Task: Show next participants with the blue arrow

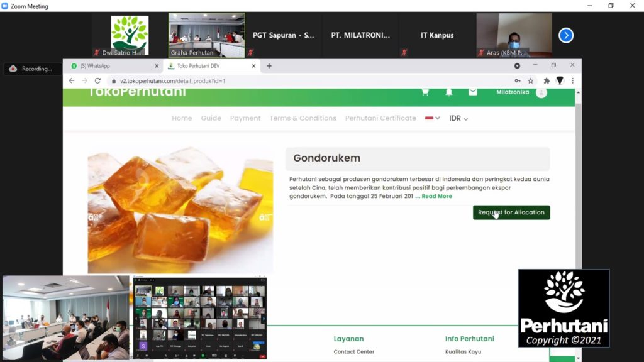Action: click(x=566, y=35)
